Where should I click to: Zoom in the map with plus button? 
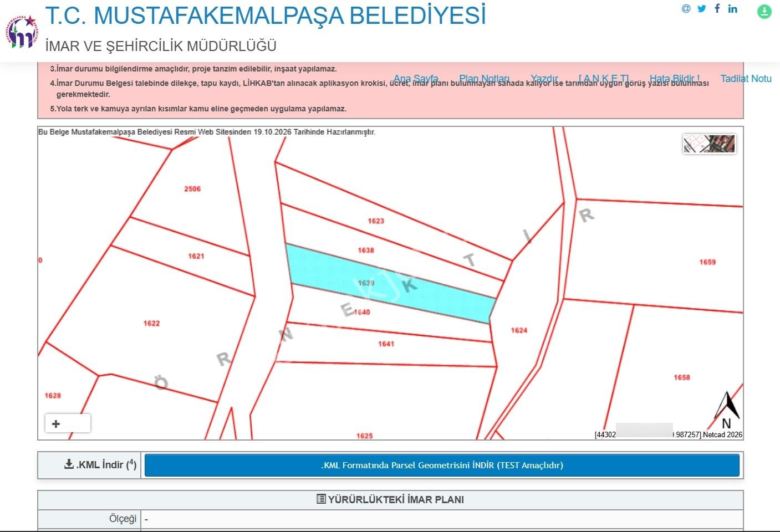[x=56, y=424]
